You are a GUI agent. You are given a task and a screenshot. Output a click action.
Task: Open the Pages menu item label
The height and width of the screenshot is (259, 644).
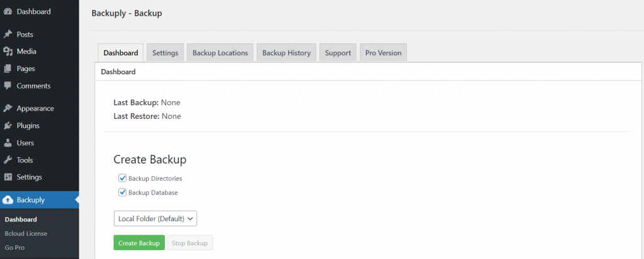(x=26, y=69)
